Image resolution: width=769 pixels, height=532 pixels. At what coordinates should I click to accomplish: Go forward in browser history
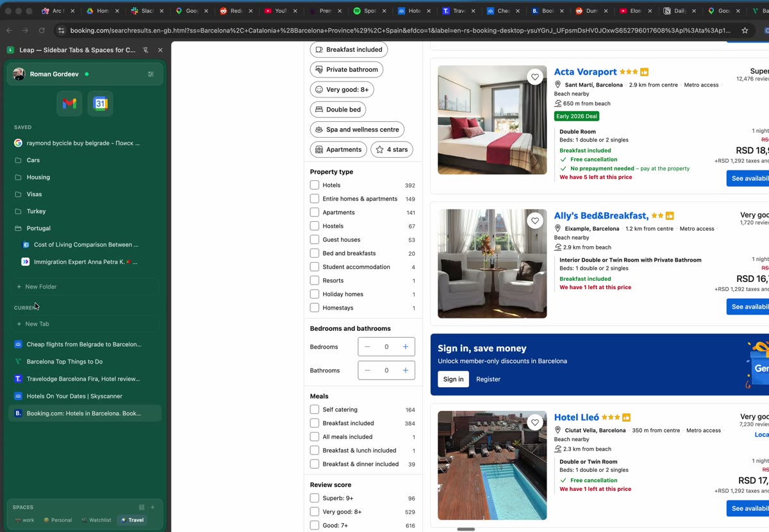point(25,30)
